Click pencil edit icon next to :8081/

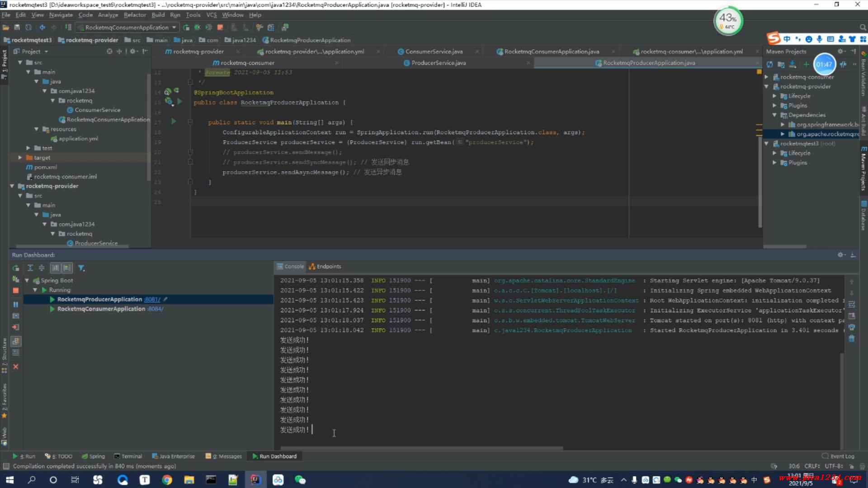click(165, 299)
